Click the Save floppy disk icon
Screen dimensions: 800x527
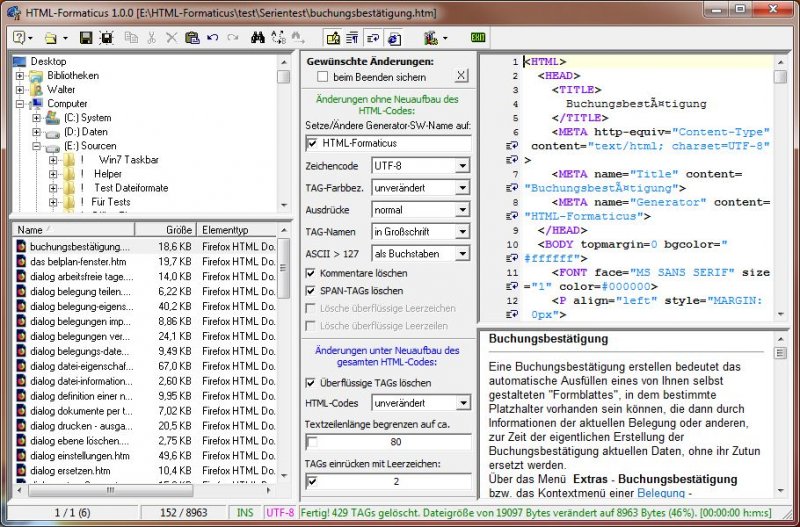[86, 38]
